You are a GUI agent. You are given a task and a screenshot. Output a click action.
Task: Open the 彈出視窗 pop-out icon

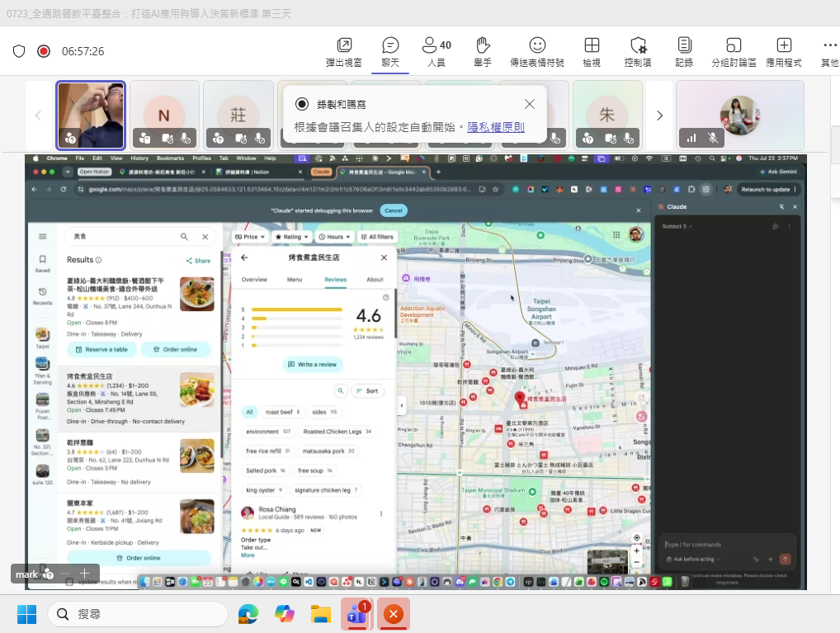point(344,52)
